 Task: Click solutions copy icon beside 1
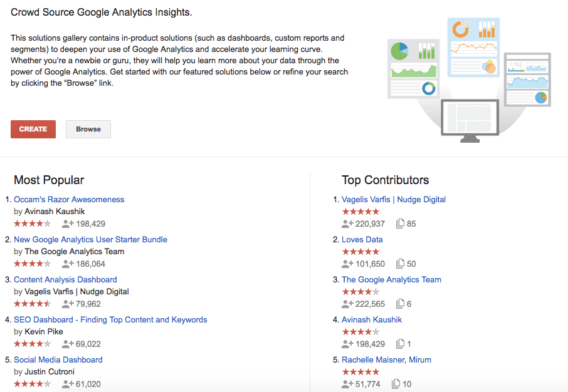click(x=400, y=344)
